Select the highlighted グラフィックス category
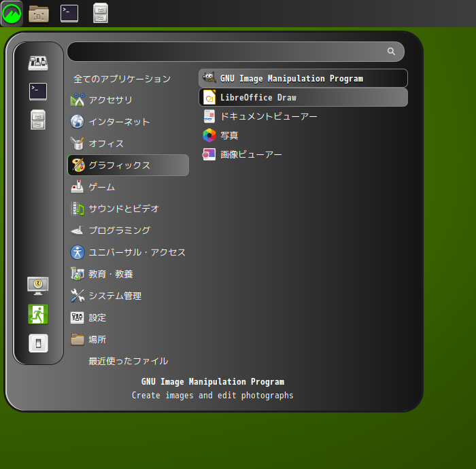Screen dimensions: 476x469 coord(128,165)
